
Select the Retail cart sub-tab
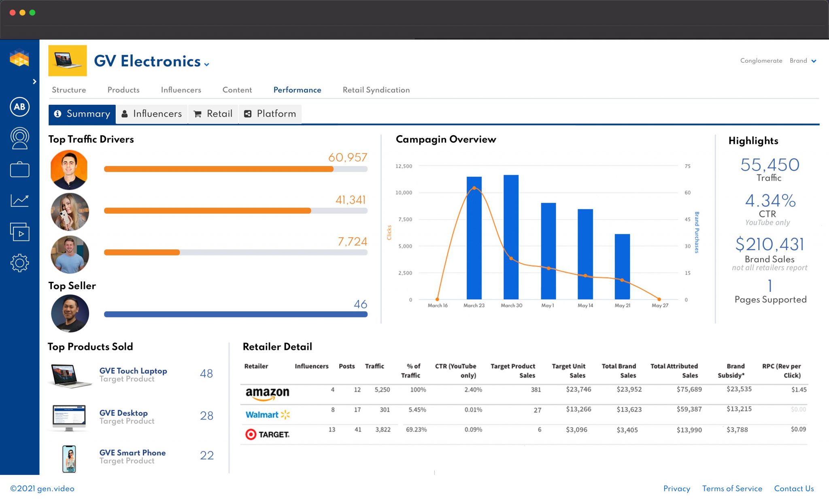213,114
